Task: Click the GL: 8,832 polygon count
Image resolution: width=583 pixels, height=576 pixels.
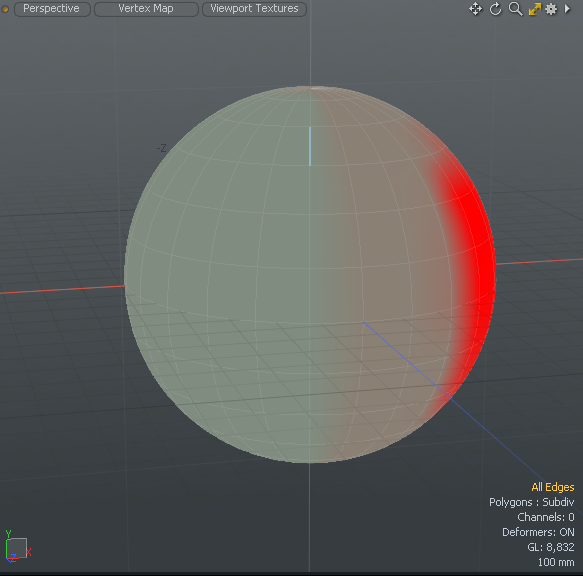Action: click(x=551, y=547)
